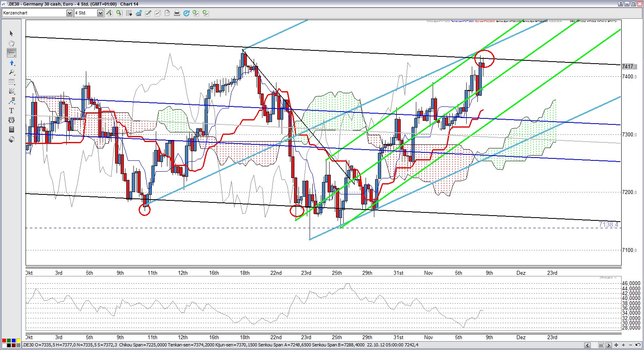Click the printer icon to print chart

click(x=177, y=13)
